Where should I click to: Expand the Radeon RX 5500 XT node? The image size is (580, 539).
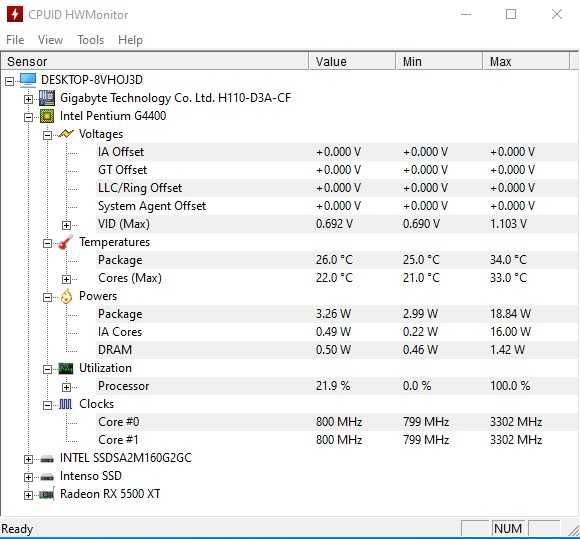(28, 495)
